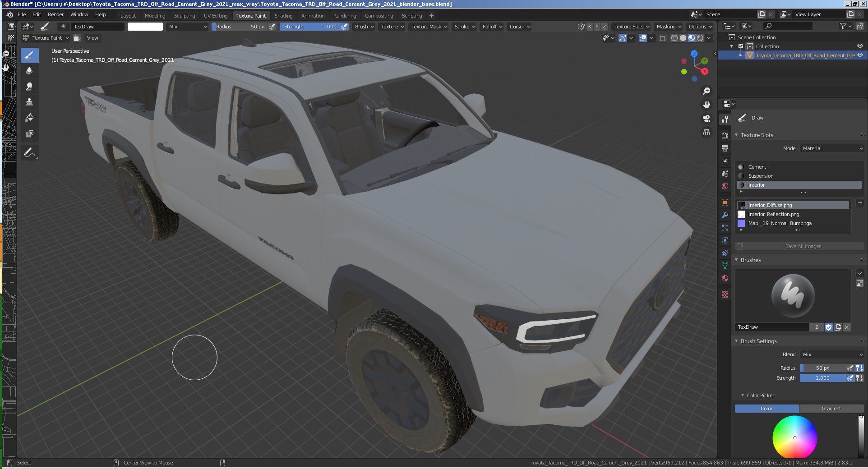This screenshot has height=469, width=868.
Task: Adjust the Strength slider in Brush Settings
Action: 822,378
